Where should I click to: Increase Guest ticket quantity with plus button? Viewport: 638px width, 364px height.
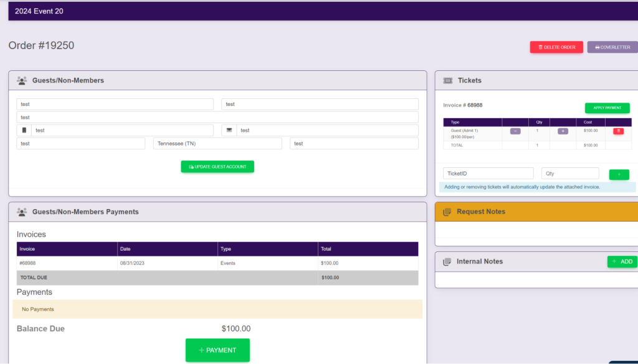(563, 131)
